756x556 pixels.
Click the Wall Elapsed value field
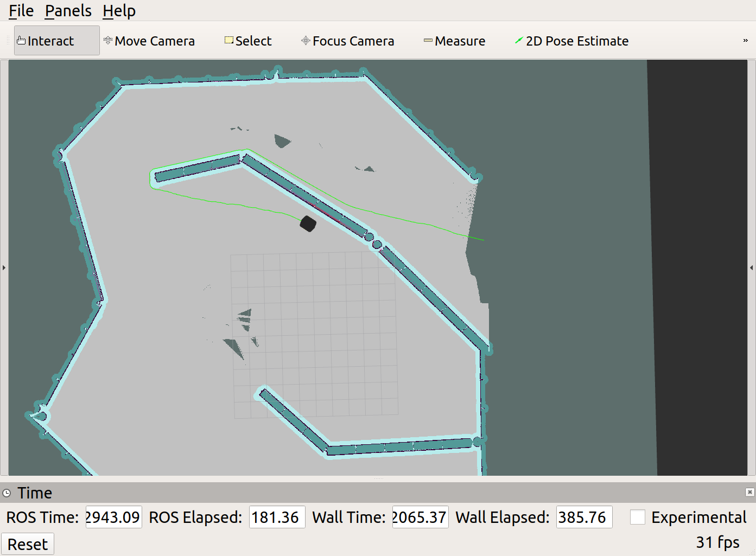pyautogui.click(x=584, y=517)
